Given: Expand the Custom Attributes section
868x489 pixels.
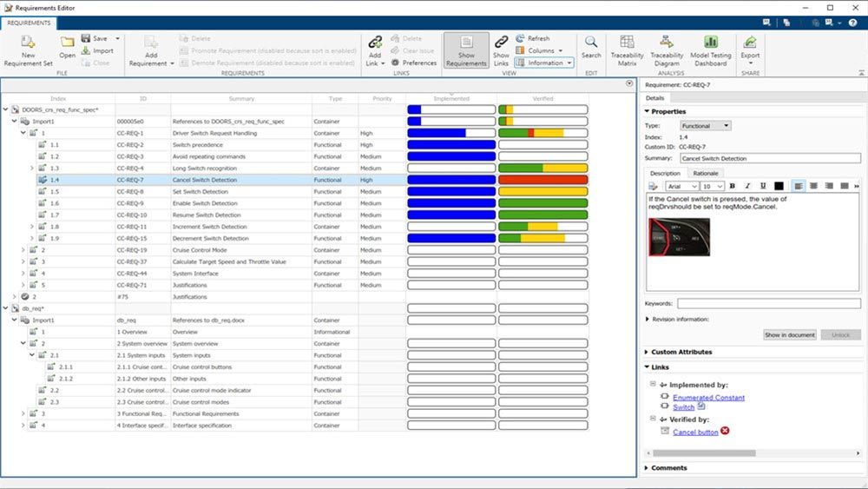Looking at the screenshot, I should click(x=681, y=352).
